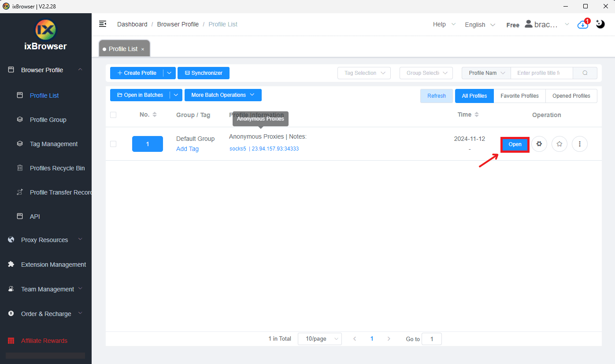Select the profile row checkbox

point(113,144)
